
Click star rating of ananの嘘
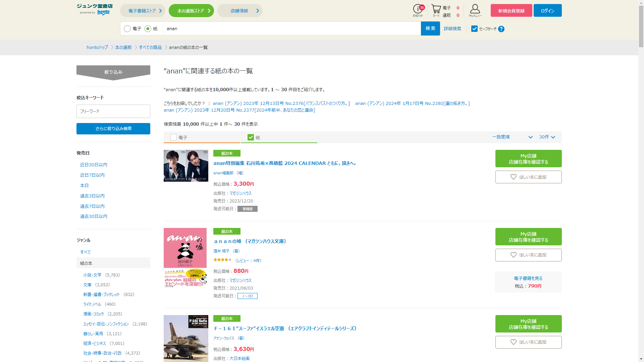(222, 260)
